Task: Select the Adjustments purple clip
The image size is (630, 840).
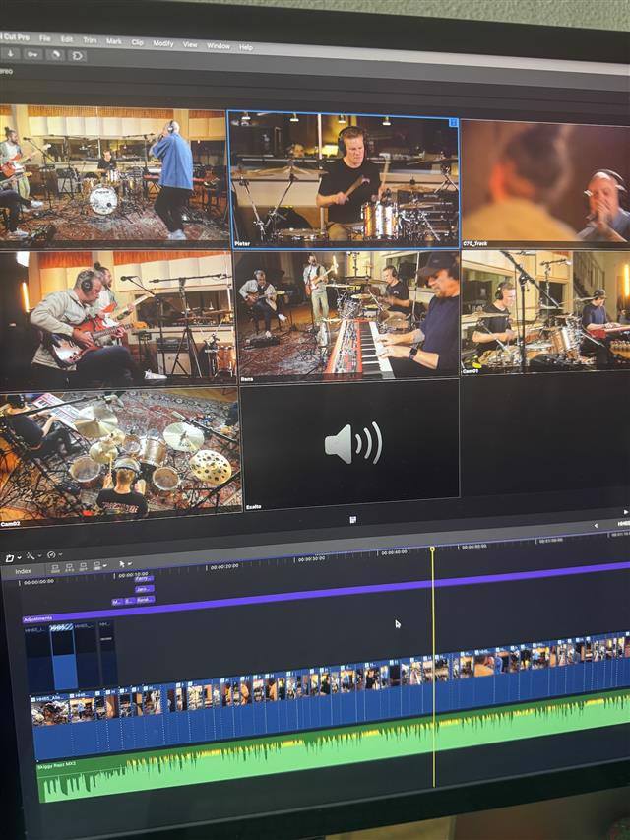Action: click(x=326, y=592)
